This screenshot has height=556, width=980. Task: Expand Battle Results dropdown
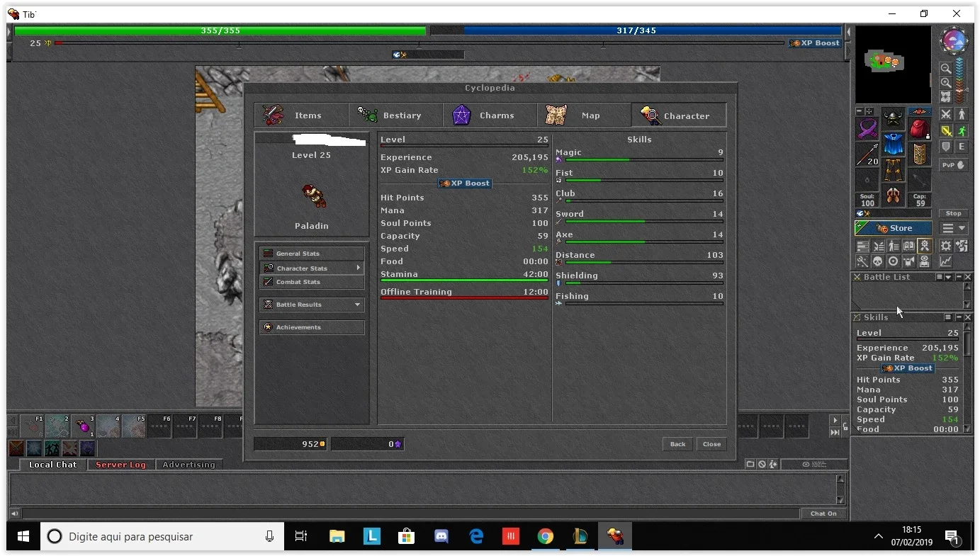312,305
